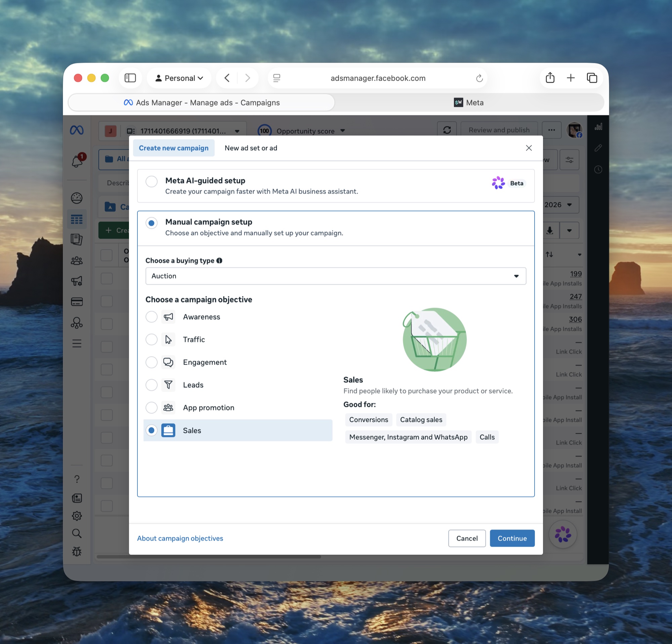Expand the export options arrow
Screen dimensions: 672x644
tap(570, 231)
